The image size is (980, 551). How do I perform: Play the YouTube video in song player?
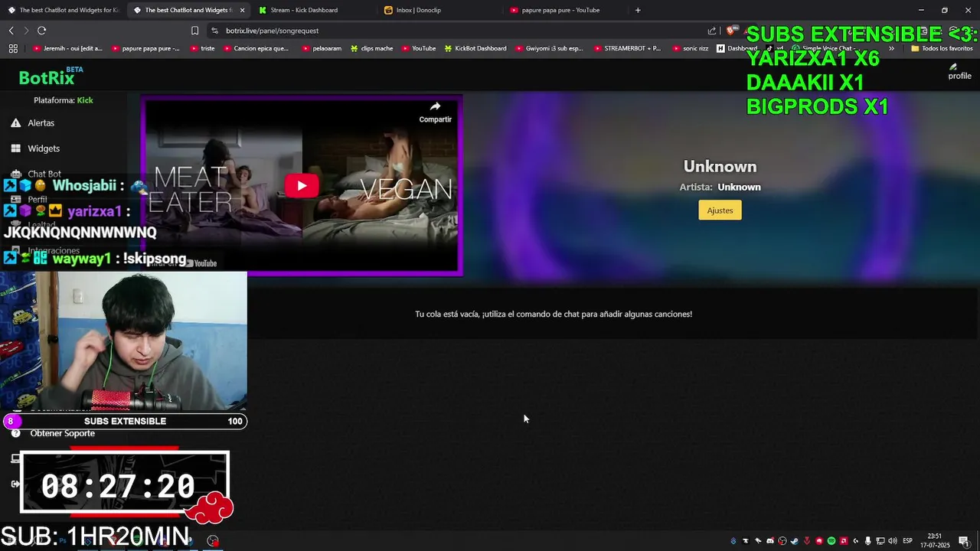pyautogui.click(x=302, y=186)
